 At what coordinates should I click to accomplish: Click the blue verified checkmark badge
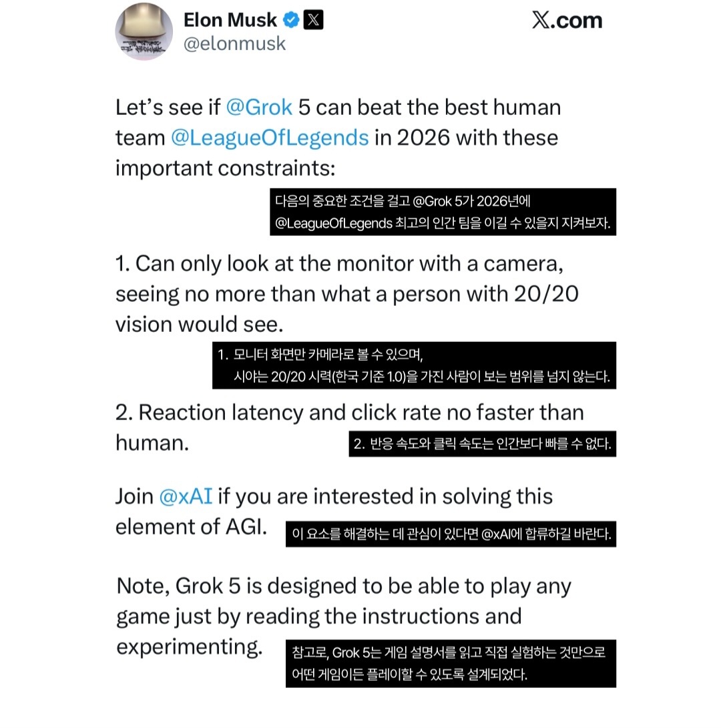[x=291, y=21]
